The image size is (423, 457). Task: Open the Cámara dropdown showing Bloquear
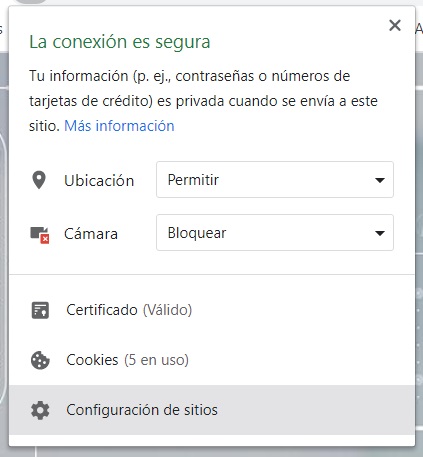(x=275, y=233)
